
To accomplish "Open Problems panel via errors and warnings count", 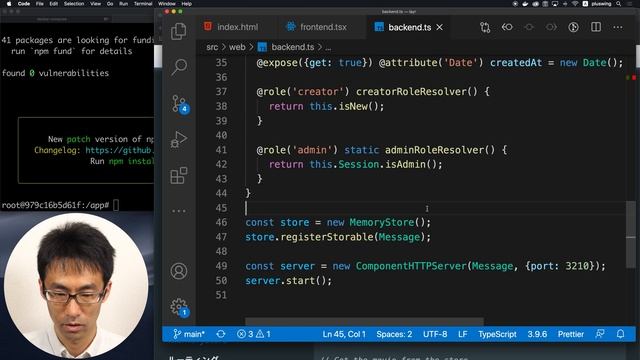I will (x=253, y=334).
